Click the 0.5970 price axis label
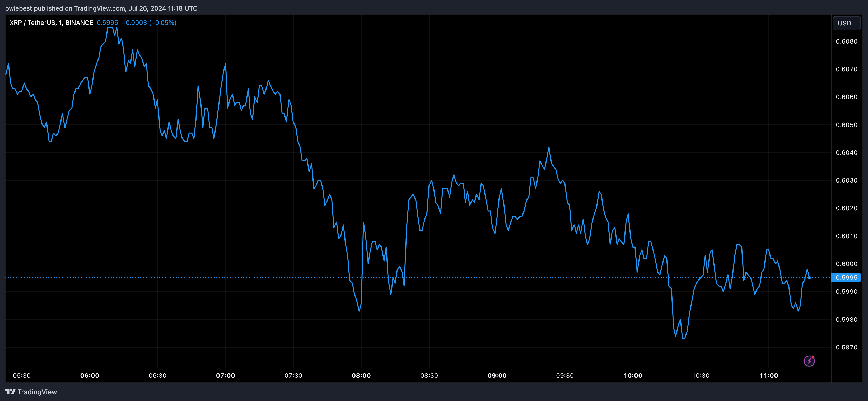This screenshot has height=401, width=868. [846, 347]
